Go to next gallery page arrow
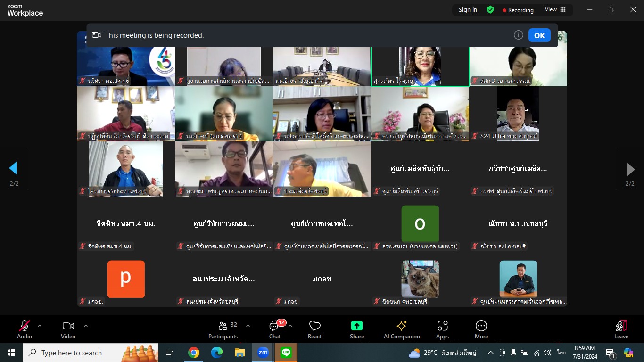 coord(630,169)
